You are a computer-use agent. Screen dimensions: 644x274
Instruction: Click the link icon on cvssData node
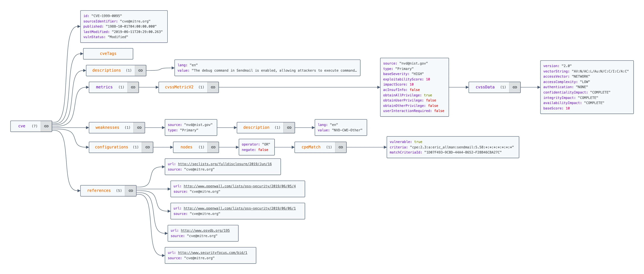[x=515, y=87]
